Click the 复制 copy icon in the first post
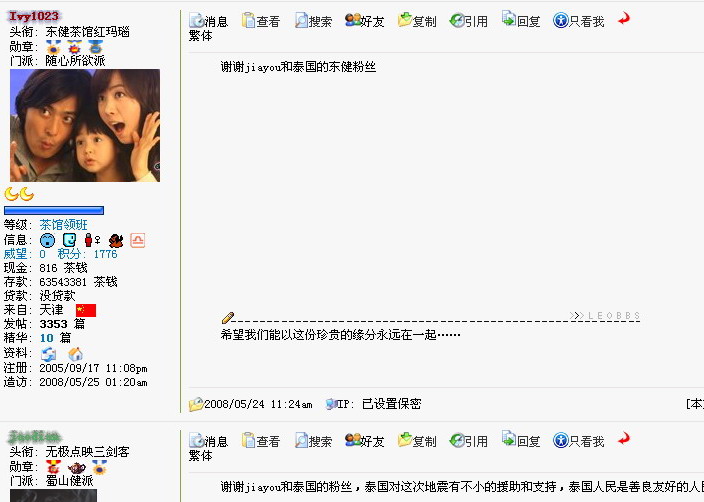 [417, 21]
